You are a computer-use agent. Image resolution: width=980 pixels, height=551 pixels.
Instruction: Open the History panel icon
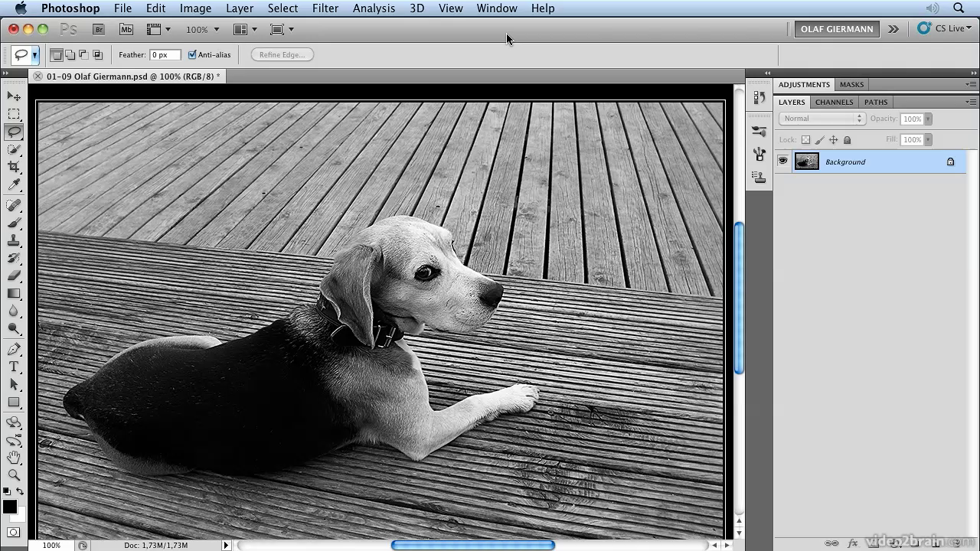click(759, 97)
